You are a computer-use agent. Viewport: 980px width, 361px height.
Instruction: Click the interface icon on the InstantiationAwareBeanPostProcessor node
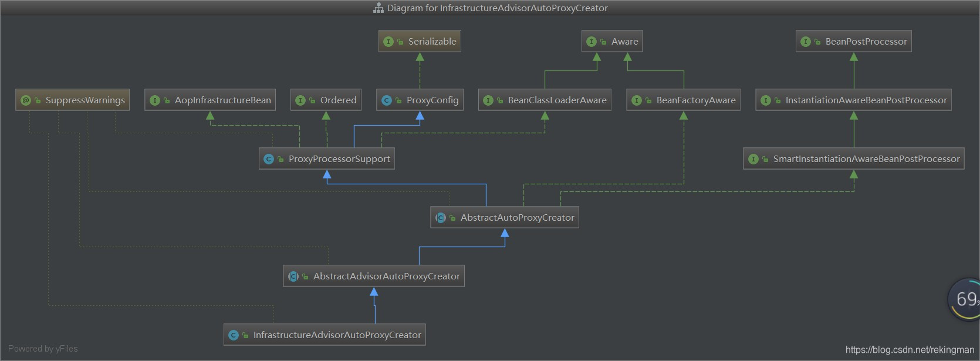point(765,100)
